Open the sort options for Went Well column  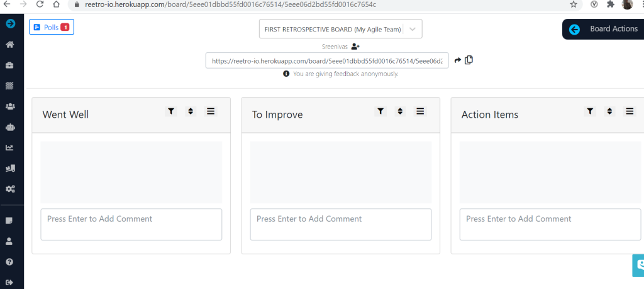pos(191,111)
